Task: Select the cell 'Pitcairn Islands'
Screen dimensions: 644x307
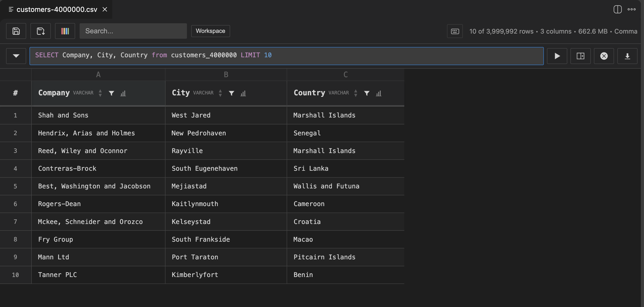Action: (345, 257)
